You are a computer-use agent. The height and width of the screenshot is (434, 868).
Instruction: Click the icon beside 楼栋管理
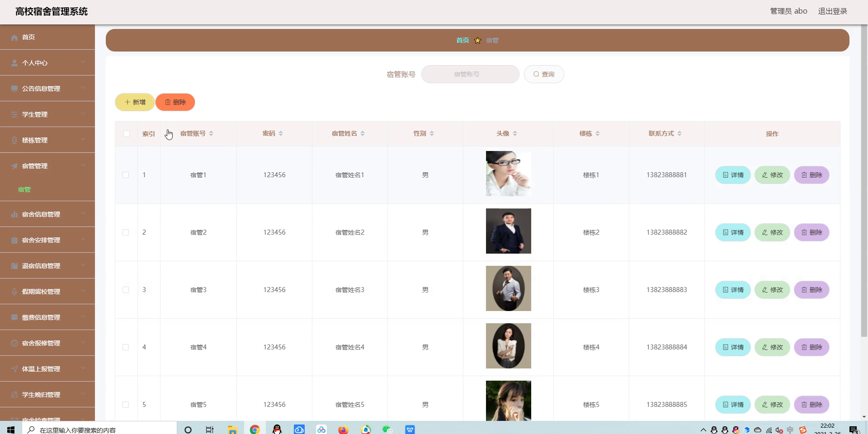tap(14, 141)
